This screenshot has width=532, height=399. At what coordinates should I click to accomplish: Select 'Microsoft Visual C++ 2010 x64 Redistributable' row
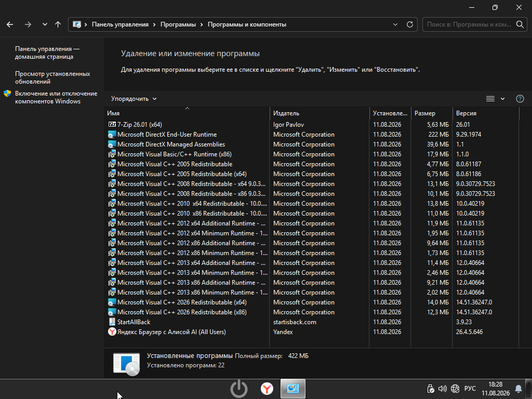click(x=312, y=203)
